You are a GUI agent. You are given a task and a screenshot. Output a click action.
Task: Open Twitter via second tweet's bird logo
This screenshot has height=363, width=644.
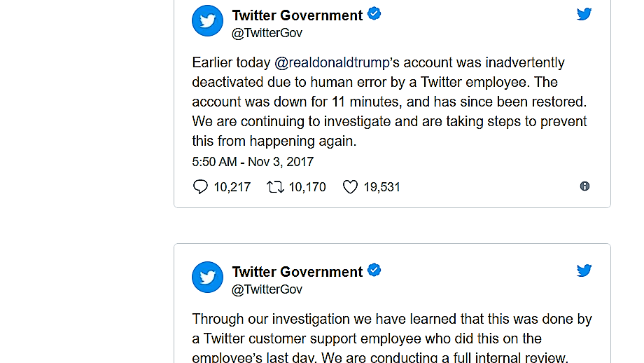(x=584, y=270)
